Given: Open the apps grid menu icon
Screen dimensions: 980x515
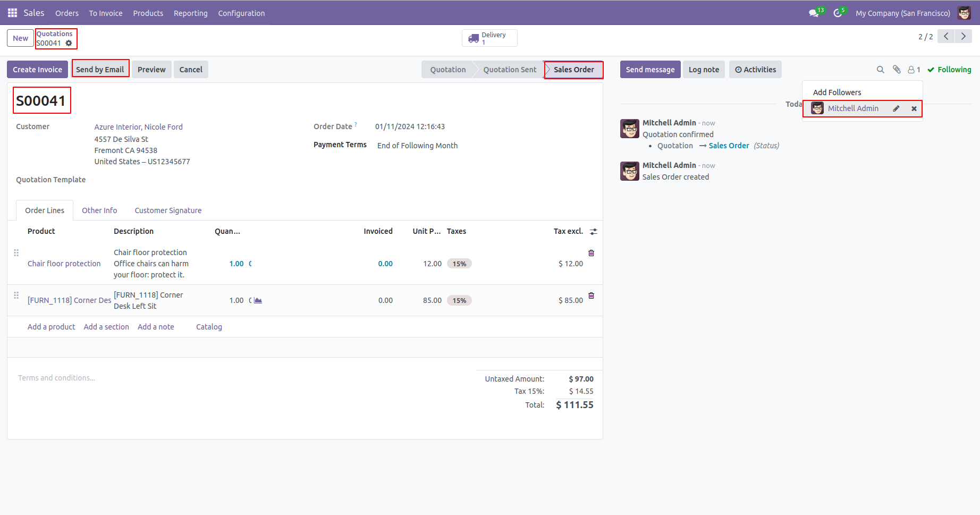Looking at the screenshot, I should coord(12,13).
